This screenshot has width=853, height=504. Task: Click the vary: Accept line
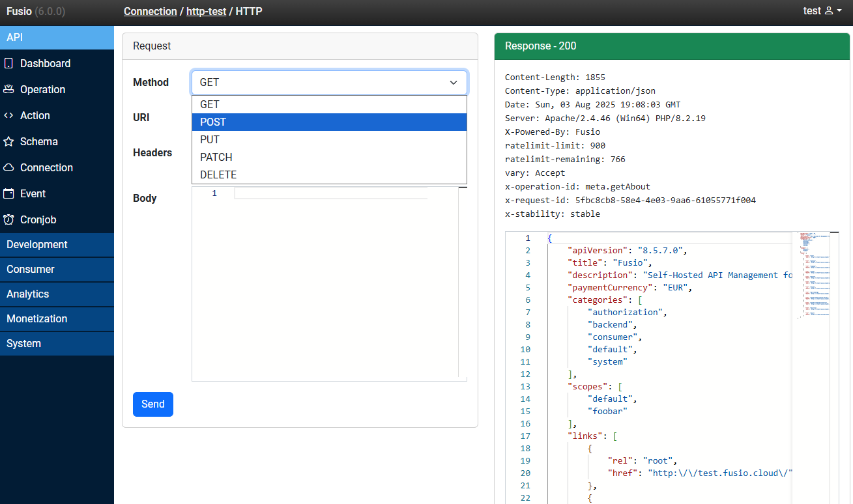click(x=535, y=173)
